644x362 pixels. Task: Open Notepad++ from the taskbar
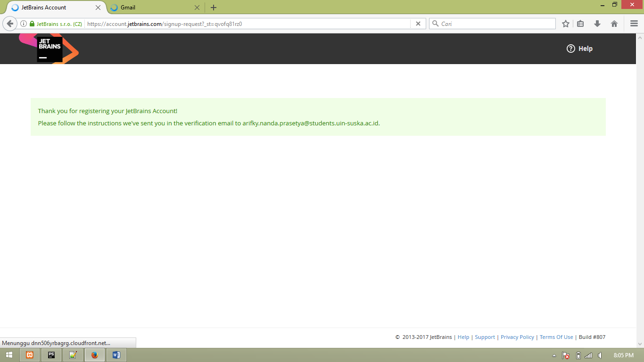pos(73,355)
